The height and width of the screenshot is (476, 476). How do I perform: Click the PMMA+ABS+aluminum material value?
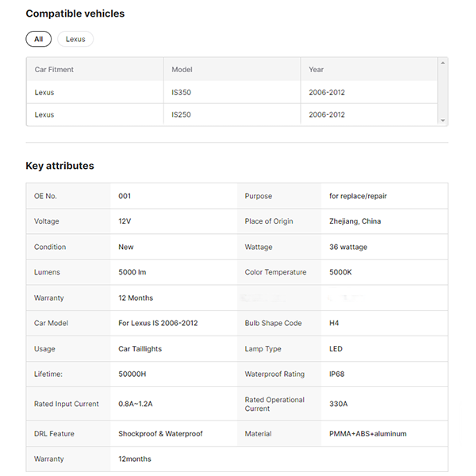click(368, 434)
